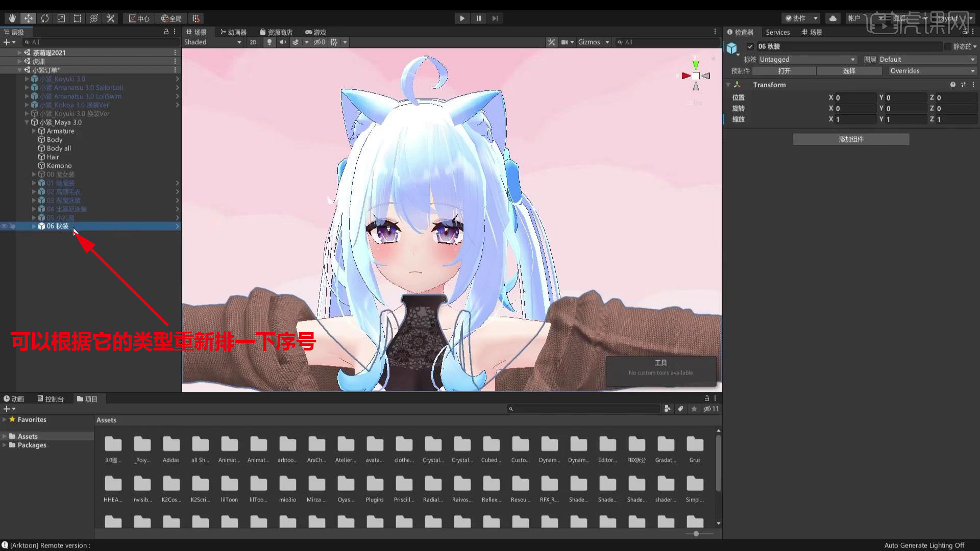
Task: Toggle 2D view mode icon
Action: 253,42
